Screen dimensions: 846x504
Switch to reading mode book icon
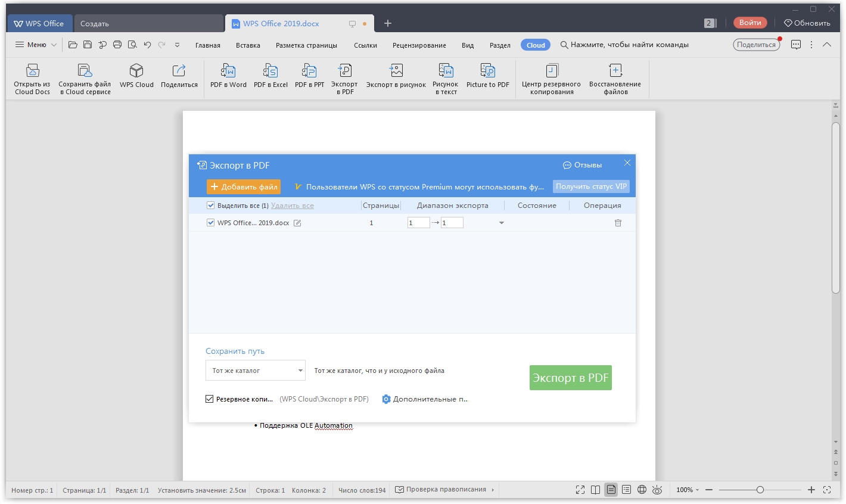[595, 490]
